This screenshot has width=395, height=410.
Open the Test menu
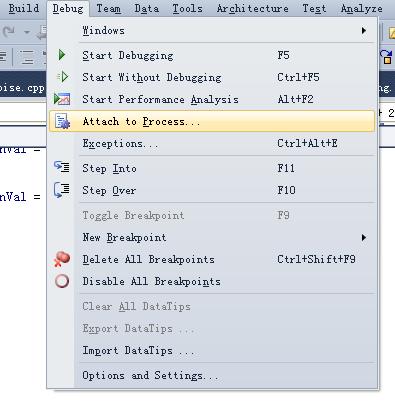[314, 8]
